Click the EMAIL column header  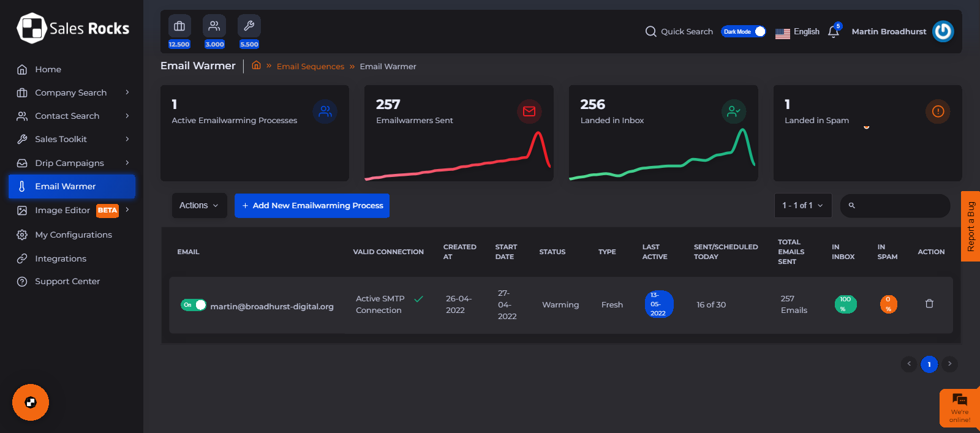(188, 252)
